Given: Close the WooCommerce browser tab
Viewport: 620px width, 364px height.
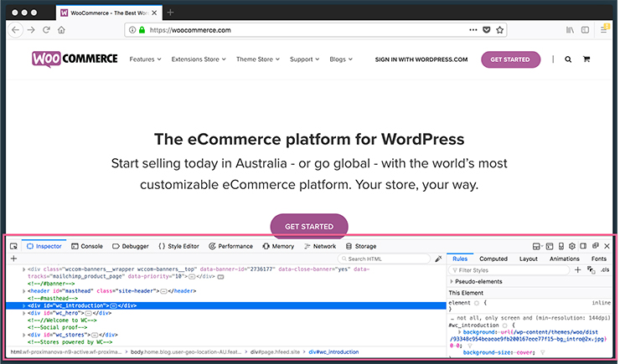Looking at the screenshot, I should pyautogui.click(x=154, y=13).
